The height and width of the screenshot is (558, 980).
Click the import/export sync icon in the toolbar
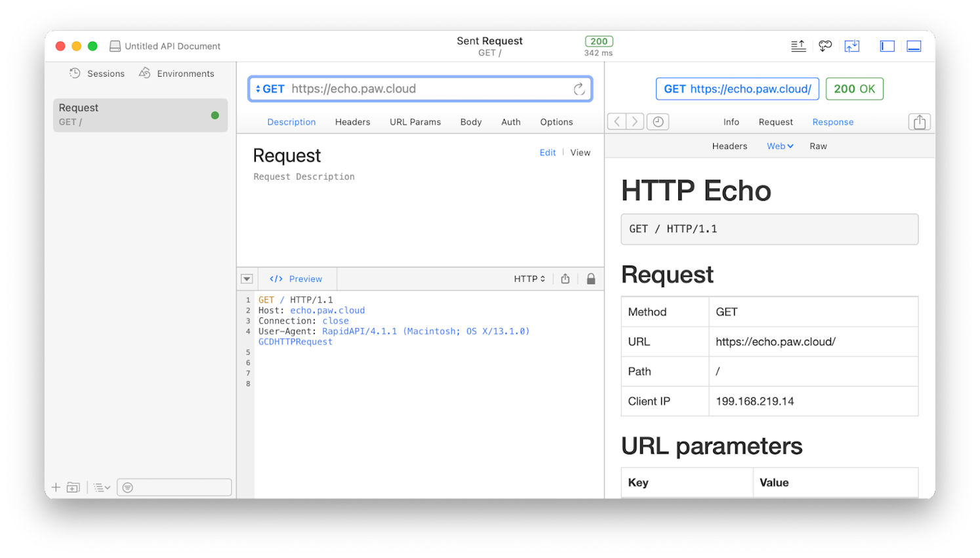852,46
